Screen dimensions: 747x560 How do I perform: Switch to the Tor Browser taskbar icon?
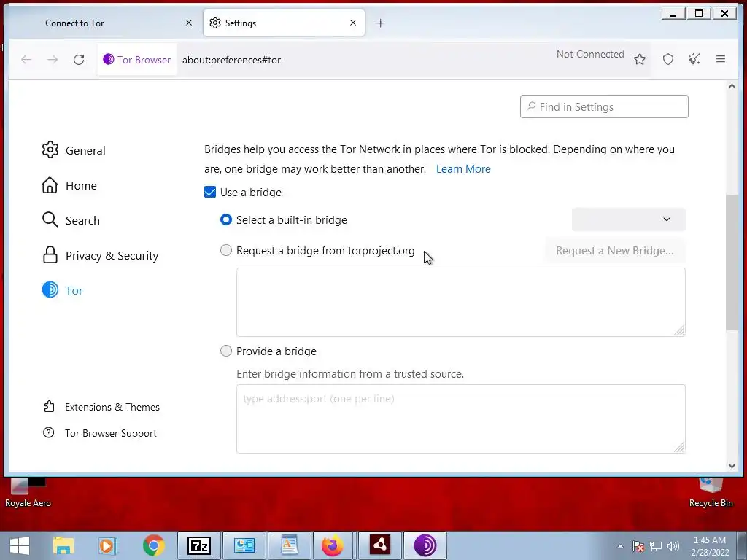425,545
